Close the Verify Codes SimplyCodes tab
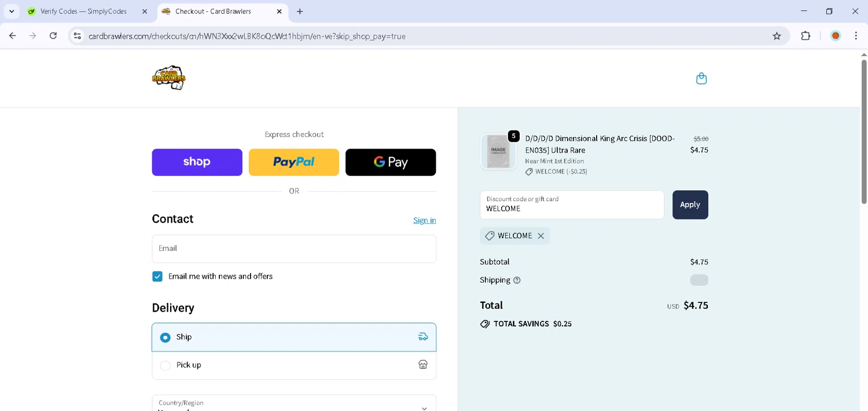The height and width of the screenshot is (411, 868). click(x=145, y=12)
